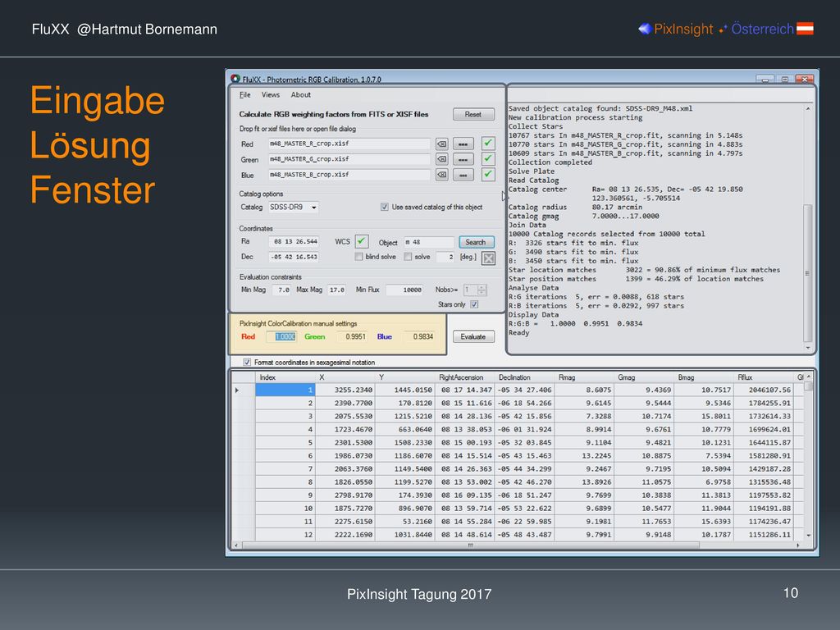Sort table by the Rmag column header
Viewport: 840px width, 630px height.
pos(584,377)
